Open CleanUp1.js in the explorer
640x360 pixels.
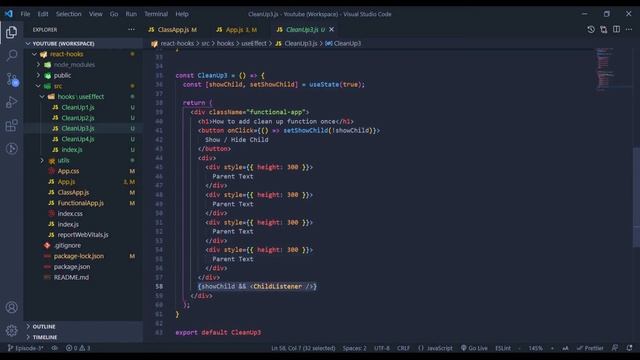78,107
